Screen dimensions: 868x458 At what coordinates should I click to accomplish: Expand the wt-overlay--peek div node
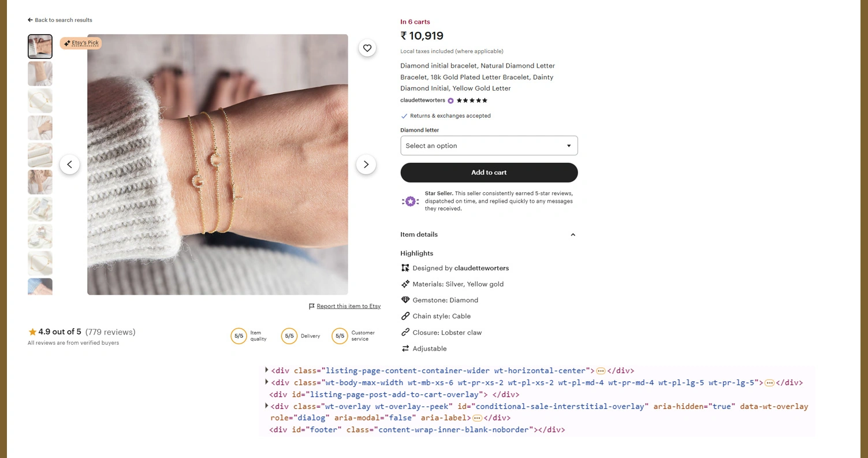click(x=267, y=406)
